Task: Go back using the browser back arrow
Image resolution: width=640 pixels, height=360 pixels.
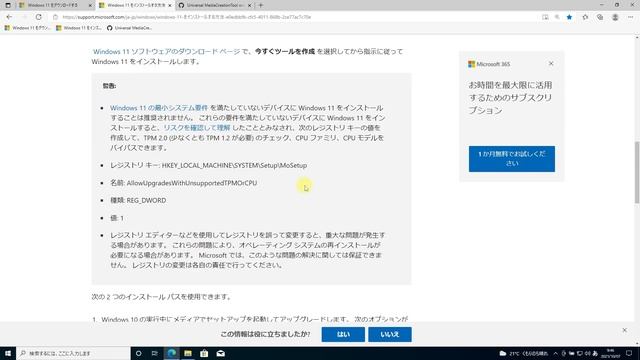Action: pyautogui.click(x=9, y=17)
